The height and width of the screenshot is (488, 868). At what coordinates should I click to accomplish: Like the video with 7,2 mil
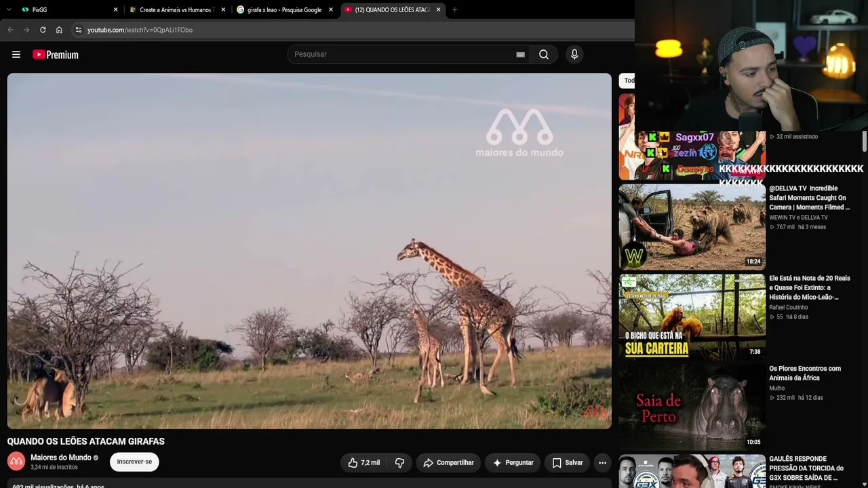pyautogui.click(x=364, y=462)
